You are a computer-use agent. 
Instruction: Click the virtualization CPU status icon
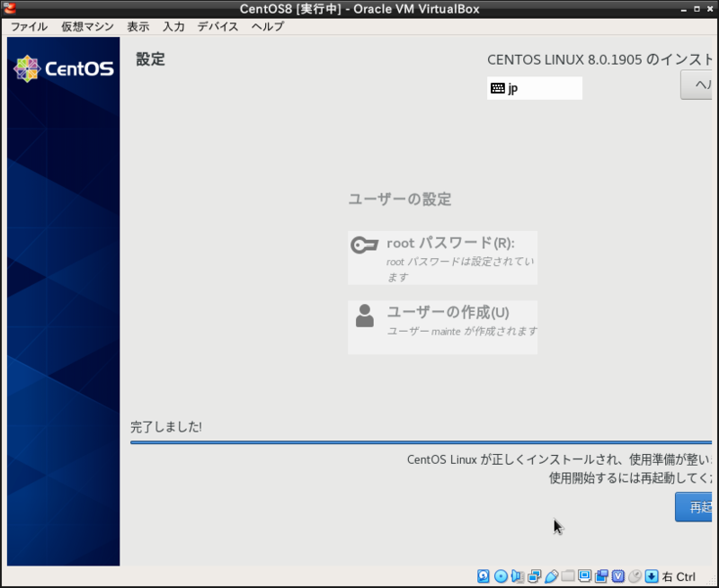click(x=618, y=576)
